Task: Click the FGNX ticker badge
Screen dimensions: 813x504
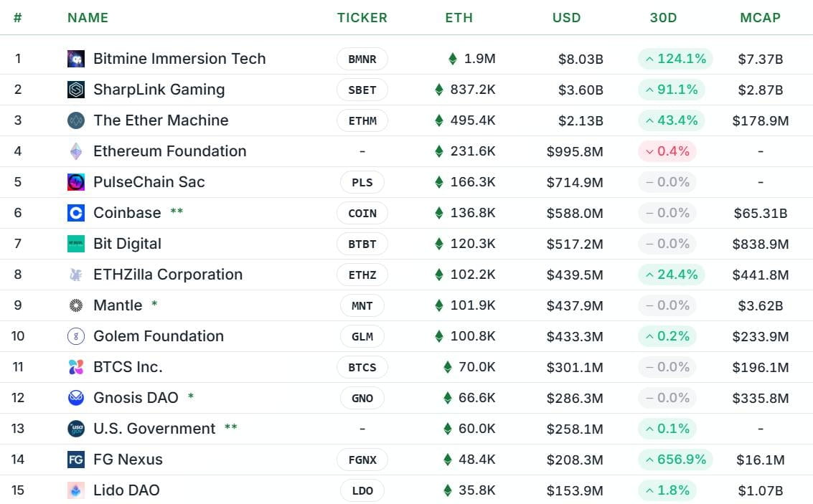Action: click(x=362, y=460)
